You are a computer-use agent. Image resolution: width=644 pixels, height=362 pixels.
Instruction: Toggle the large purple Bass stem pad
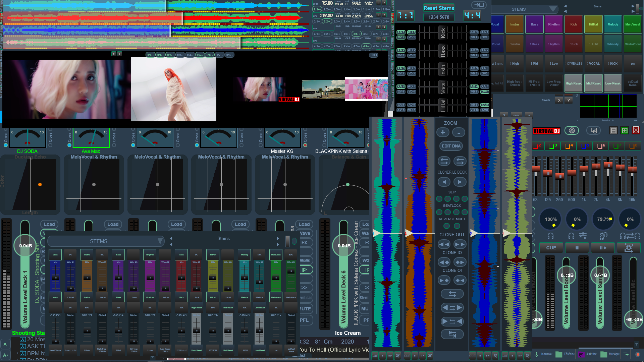534,24
